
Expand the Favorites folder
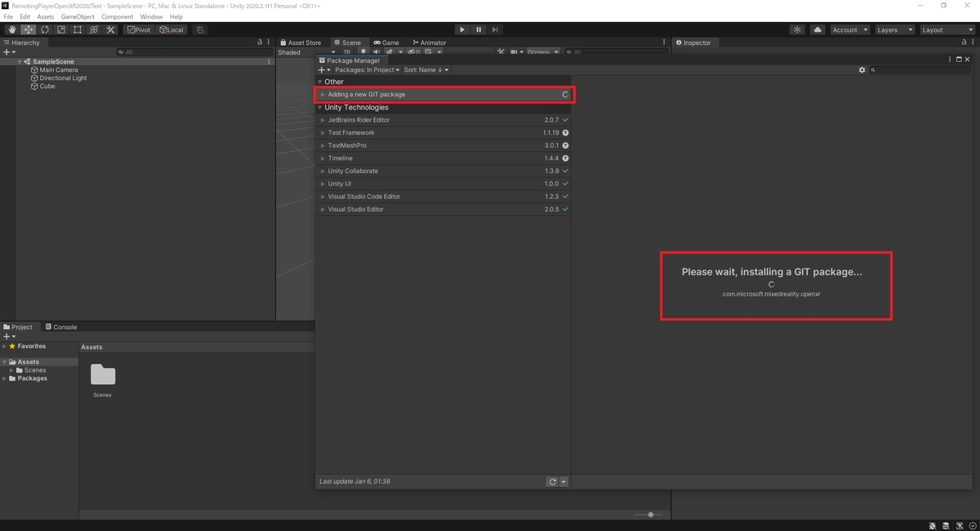click(x=5, y=346)
